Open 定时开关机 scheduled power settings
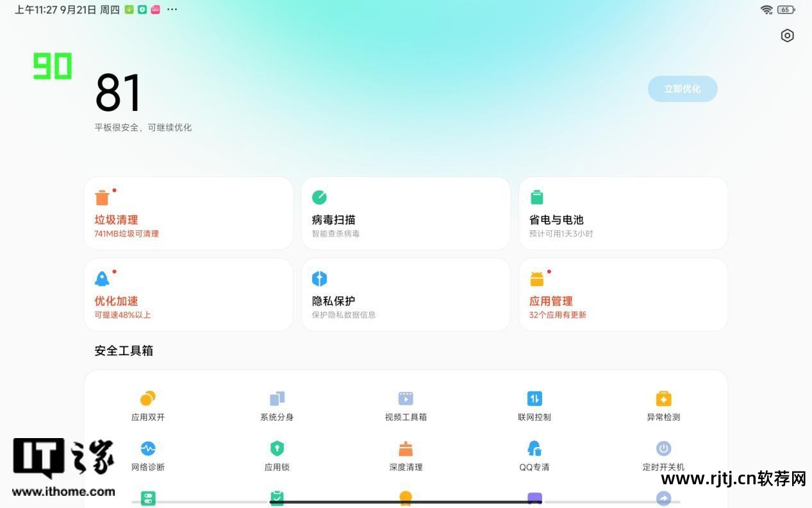Screen dimensions: 812x508 click(x=663, y=455)
